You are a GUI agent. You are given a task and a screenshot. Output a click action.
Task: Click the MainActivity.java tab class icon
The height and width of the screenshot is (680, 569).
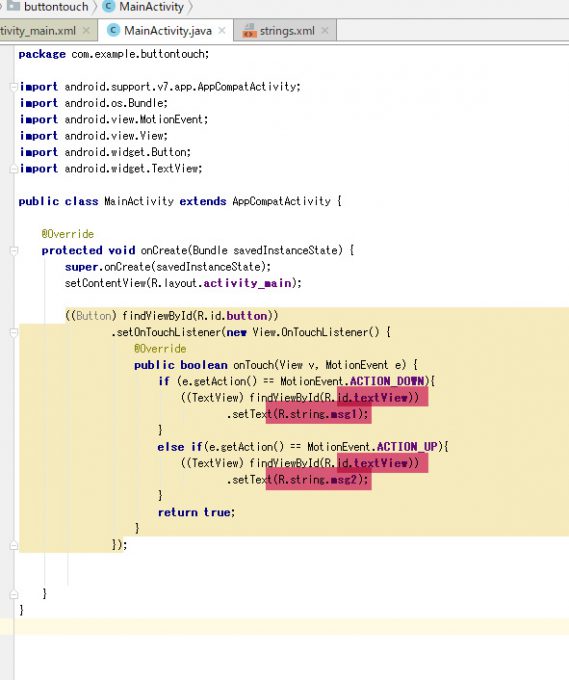[113, 30]
